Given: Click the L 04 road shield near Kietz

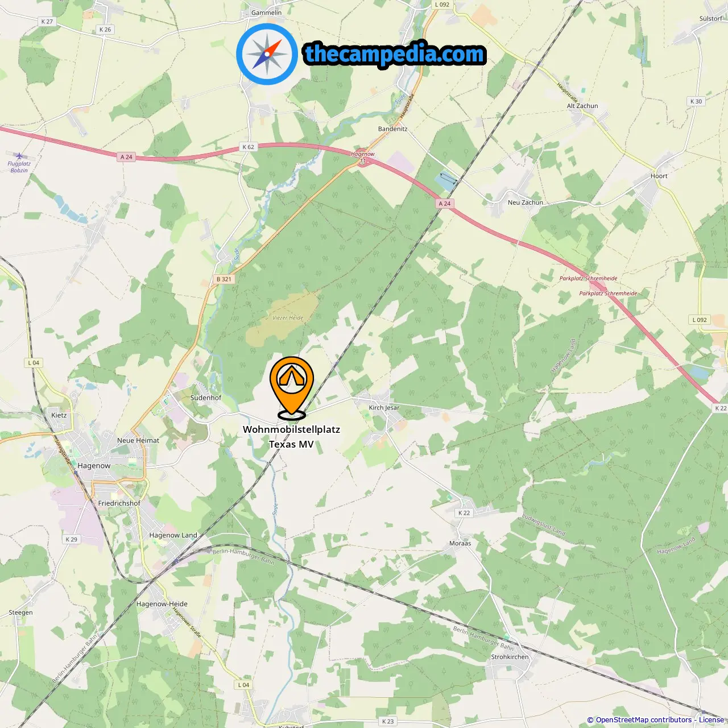Looking at the screenshot, I should [x=34, y=363].
